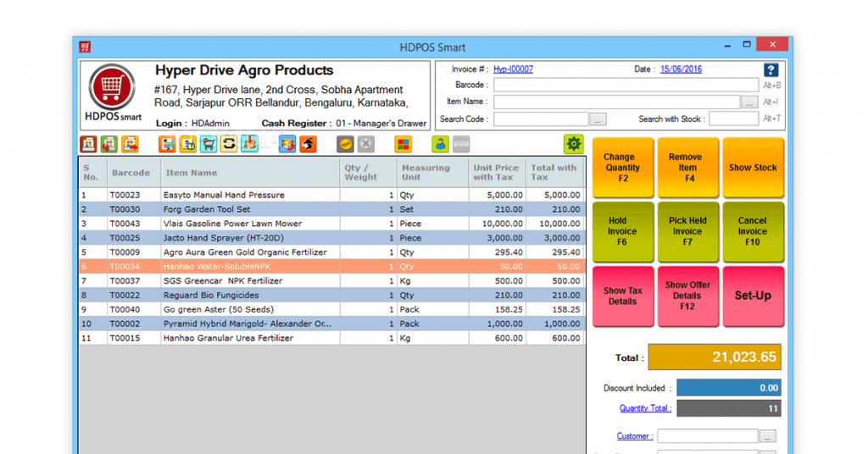Select the Hanhao Granular Urea Fertilizer row
The image size is (868, 454).
click(x=331, y=339)
